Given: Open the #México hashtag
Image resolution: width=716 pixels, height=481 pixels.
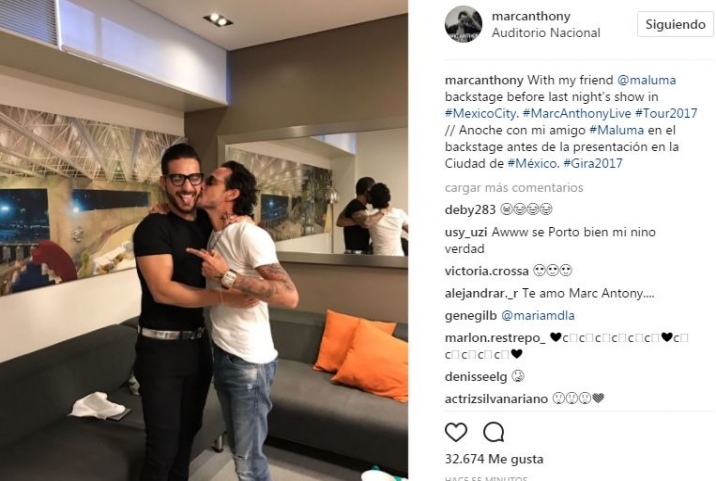Looking at the screenshot, I should [x=533, y=164].
